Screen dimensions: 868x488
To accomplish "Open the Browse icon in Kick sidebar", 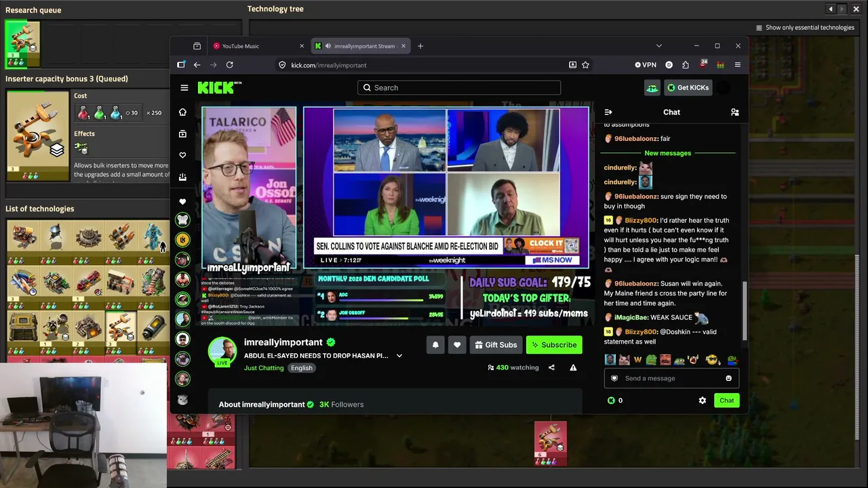I will point(182,134).
